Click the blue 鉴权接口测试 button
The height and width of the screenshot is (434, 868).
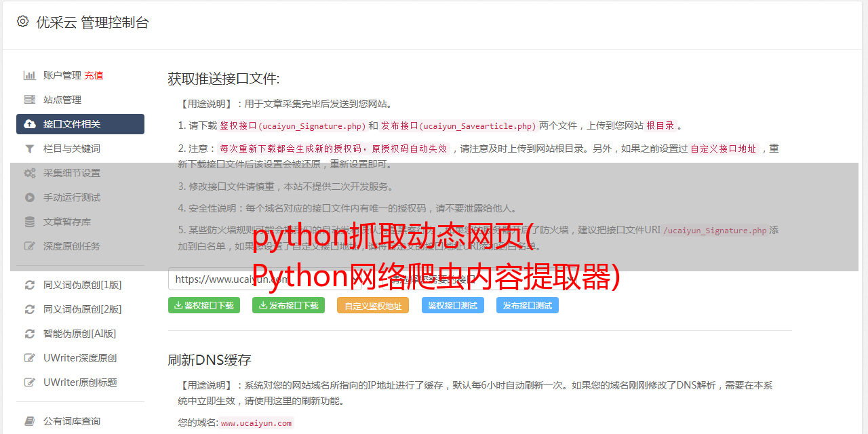[453, 305]
